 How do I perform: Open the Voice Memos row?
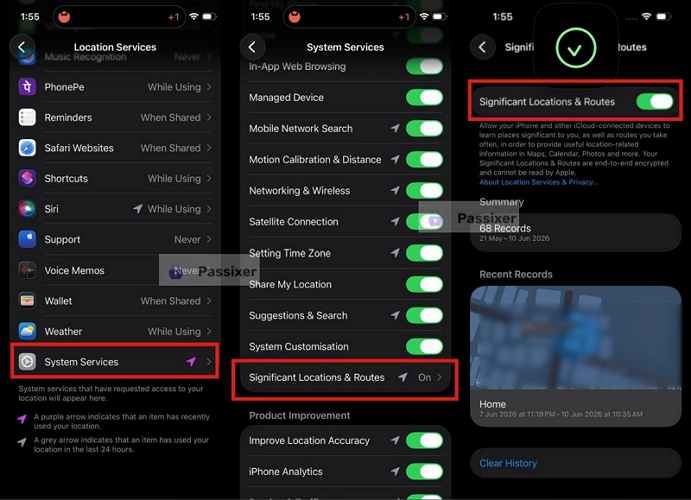coord(115,270)
